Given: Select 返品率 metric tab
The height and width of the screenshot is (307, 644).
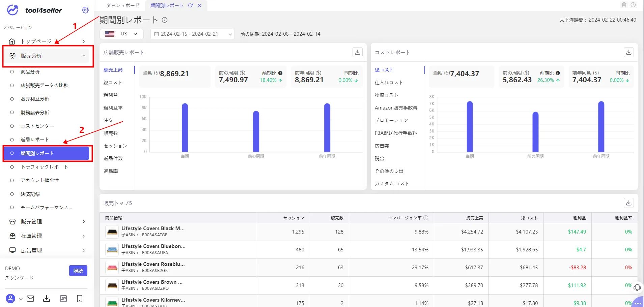Looking at the screenshot, I should (111, 171).
